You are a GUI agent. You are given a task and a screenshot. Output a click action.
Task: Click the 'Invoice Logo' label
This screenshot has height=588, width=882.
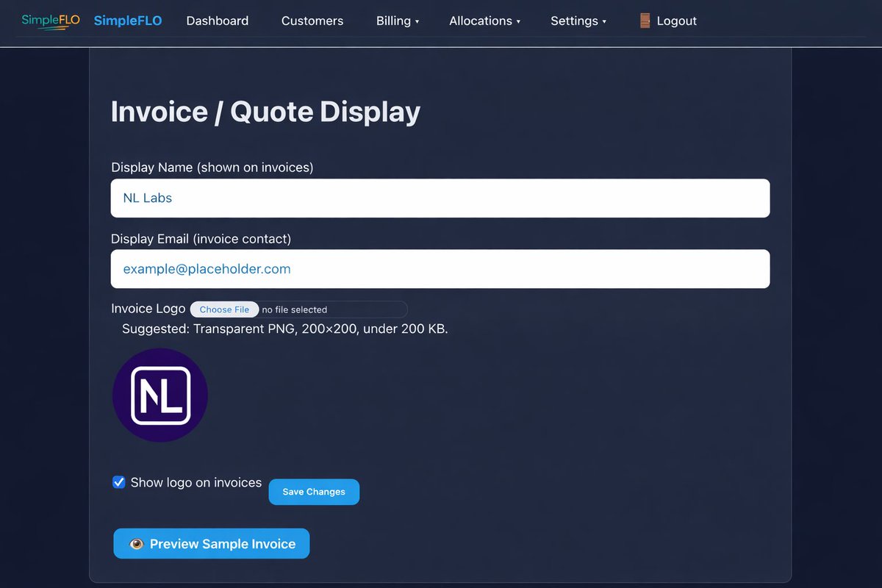tap(148, 309)
